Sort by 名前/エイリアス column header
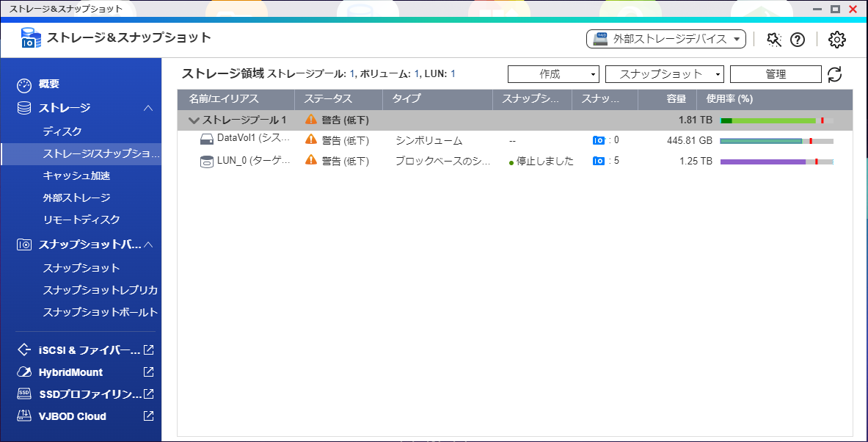Image resolution: width=868 pixels, height=442 pixels. tap(236, 100)
